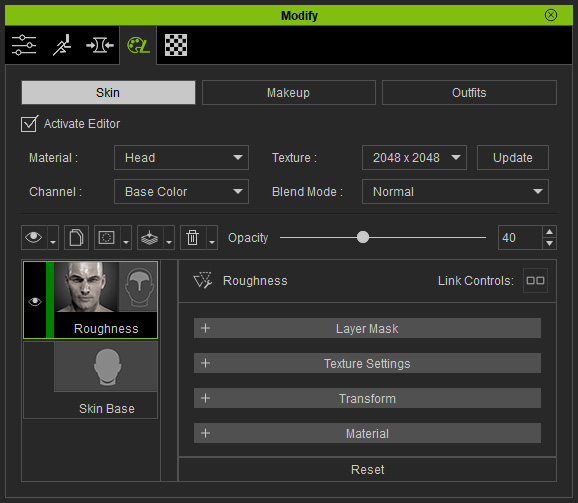Click the mask selection square icon
The image size is (578, 503).
(107, 238)
